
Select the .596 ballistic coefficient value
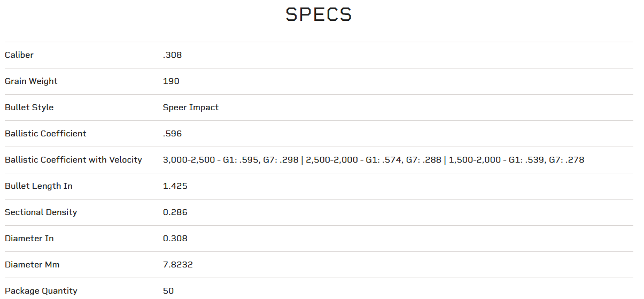[x=172, y=134]
